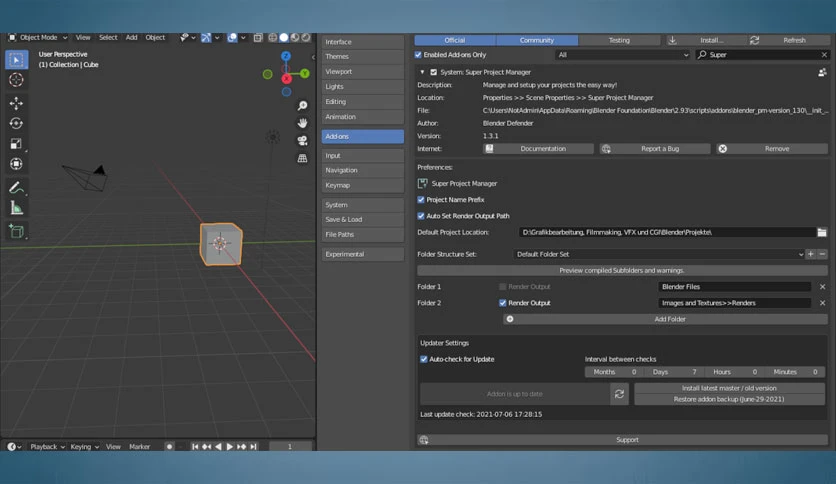Remove Folder 1 Blender Files entry
836x484 pixels.
[822, 287]
